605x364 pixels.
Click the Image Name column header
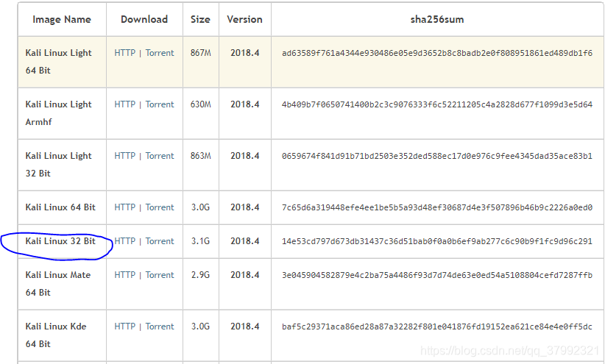[x=62, y=19]
